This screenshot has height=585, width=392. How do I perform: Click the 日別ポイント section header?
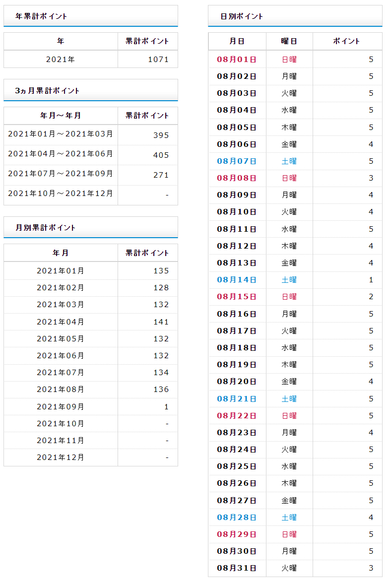click(295, 16)
